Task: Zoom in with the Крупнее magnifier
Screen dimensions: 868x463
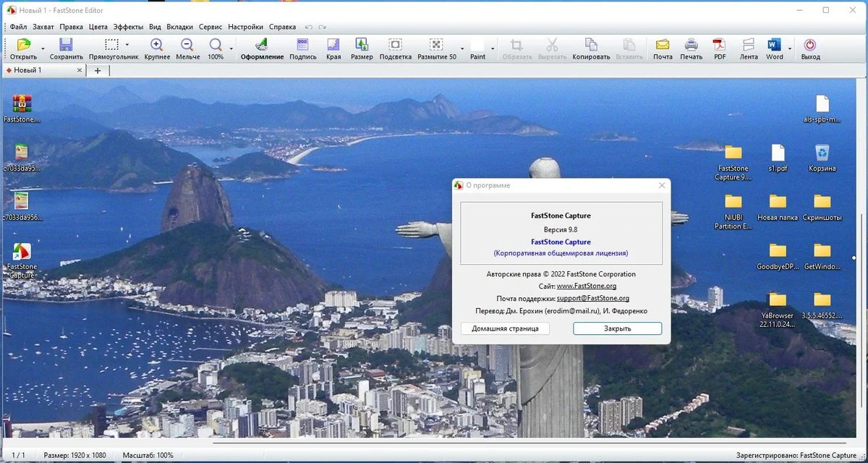Action: coord(157,48)
